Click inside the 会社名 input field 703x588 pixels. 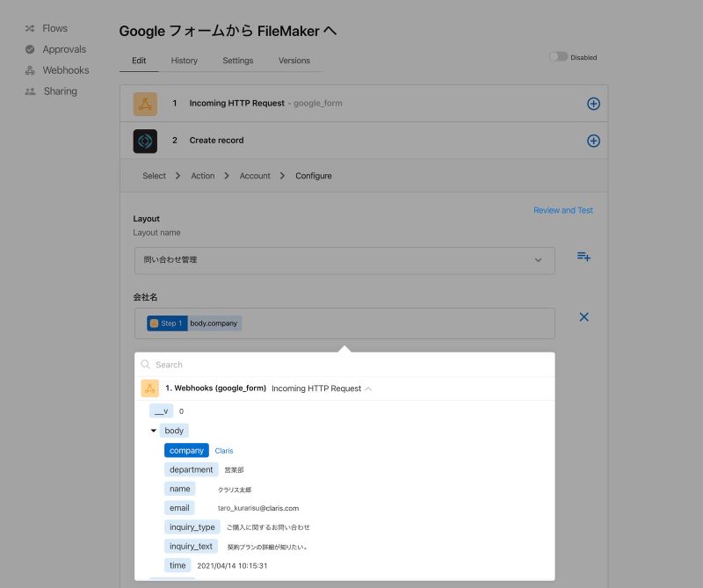tap(344, 323)
